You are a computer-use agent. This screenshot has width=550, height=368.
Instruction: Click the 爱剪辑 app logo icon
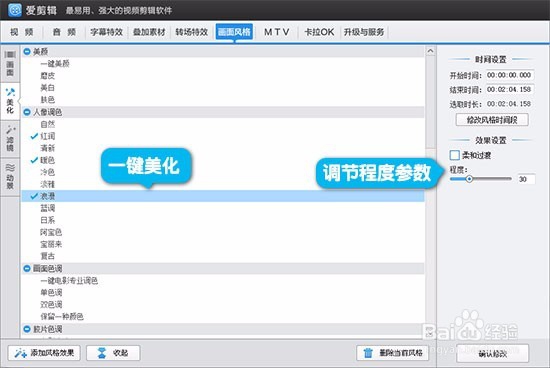(14, 10)
